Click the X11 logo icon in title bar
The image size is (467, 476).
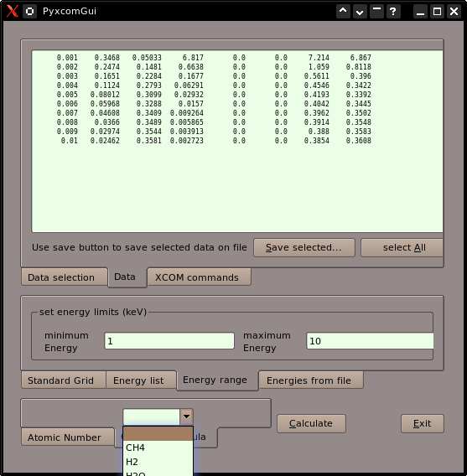click(12, 11)
